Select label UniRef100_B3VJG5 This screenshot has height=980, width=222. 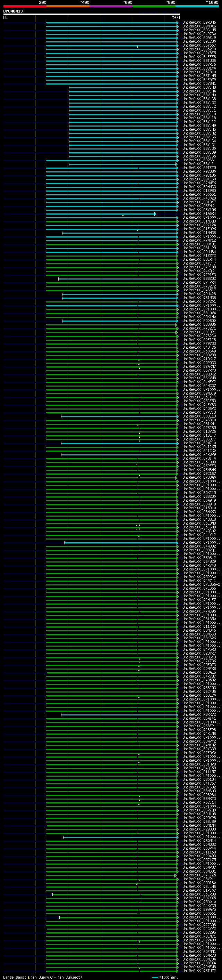199,156
